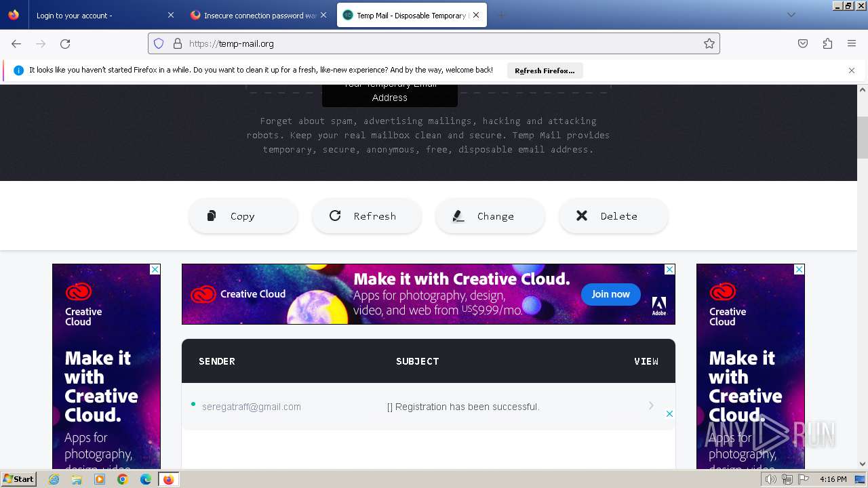
Task: Close the Temp Mail tab
Action: pyautogui.click(x=476, y=15)
